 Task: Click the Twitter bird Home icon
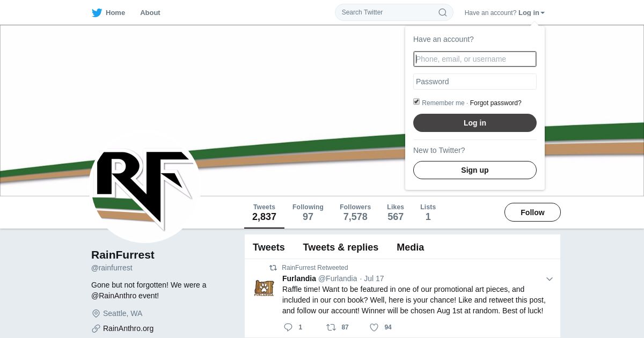(97, 13)
